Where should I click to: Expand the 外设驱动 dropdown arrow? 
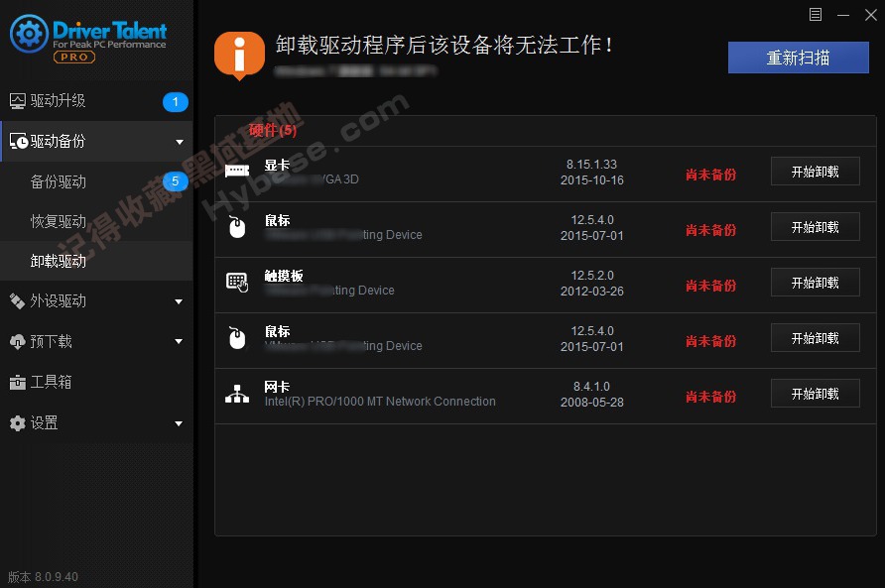tap(179, 301)
